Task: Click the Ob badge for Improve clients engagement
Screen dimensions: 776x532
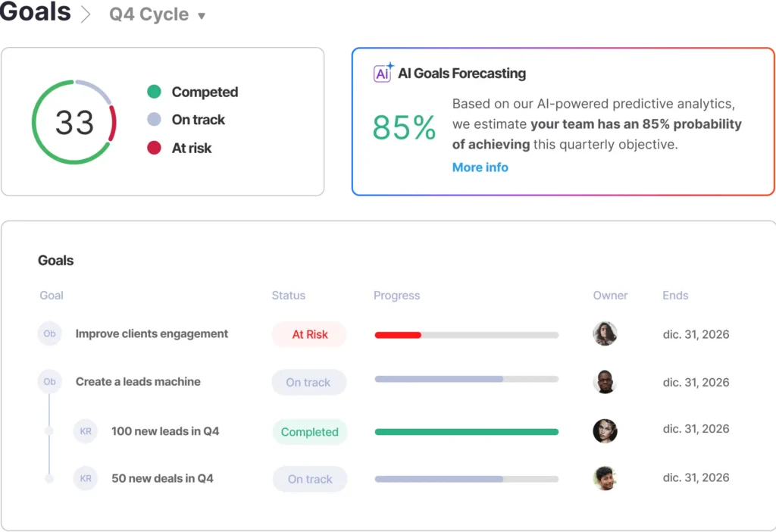Action: click(x=49, y=333)
